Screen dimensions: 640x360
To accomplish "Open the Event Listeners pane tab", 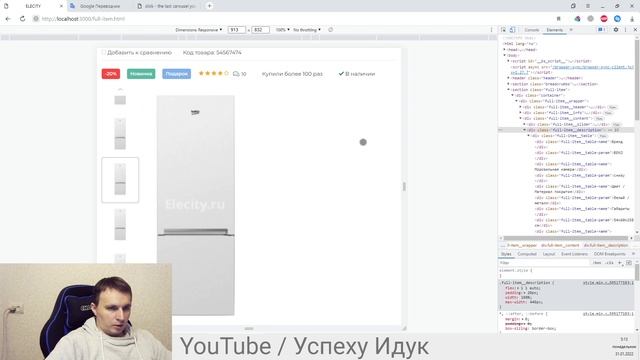I will (x=574, y=254).
